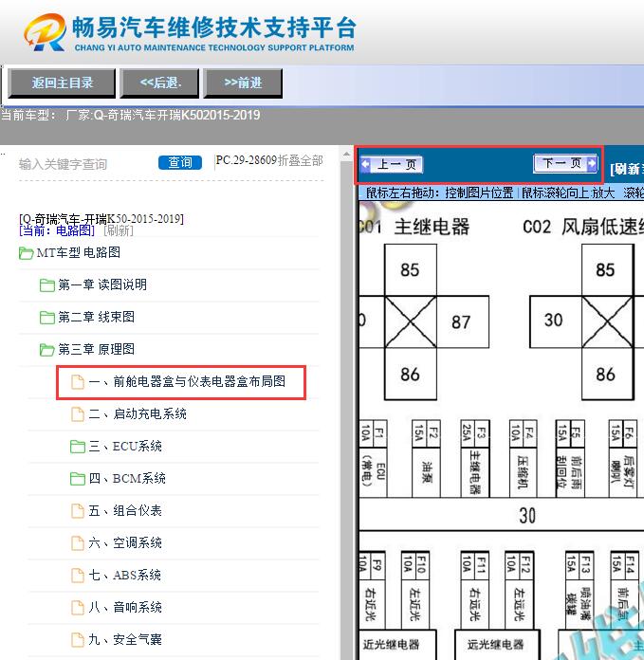The image size is (644, 660).
Task: Click the 返回主目录 button
Action: pos(62,82)
